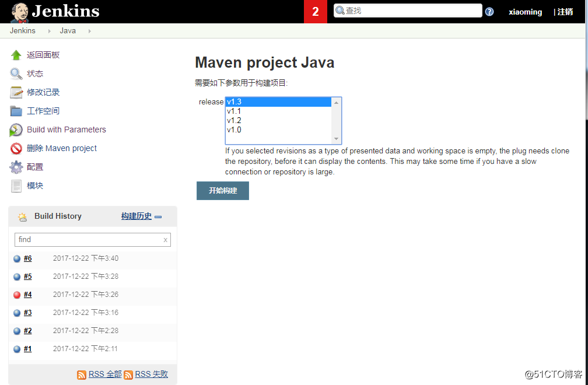Click the folder icon for 工作空间
The height and width of the screenshot is (385, 588).
tap(16, 111)
